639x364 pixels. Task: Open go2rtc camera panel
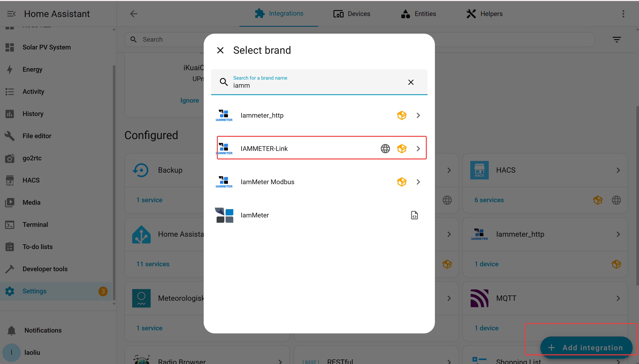56,158
